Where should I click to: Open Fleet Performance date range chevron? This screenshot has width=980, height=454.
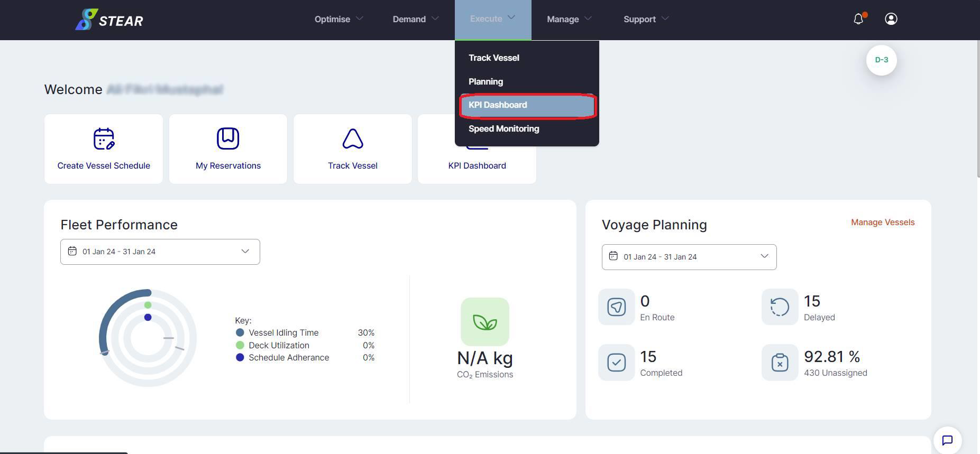click(245, 251)
